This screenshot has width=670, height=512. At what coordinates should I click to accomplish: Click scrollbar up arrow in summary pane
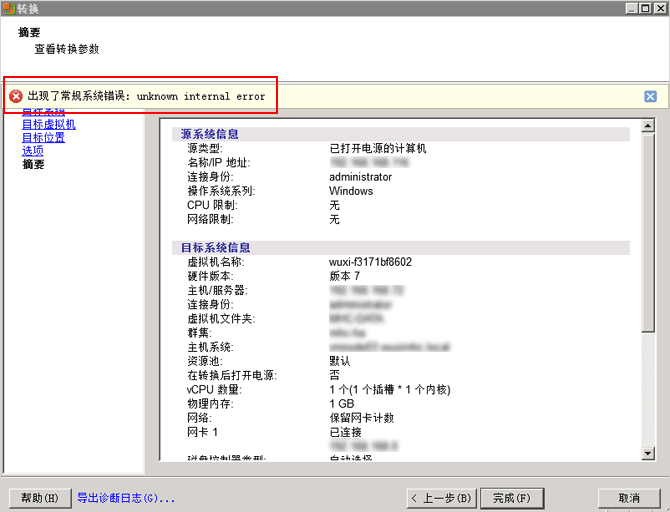[x=648, y=126]
